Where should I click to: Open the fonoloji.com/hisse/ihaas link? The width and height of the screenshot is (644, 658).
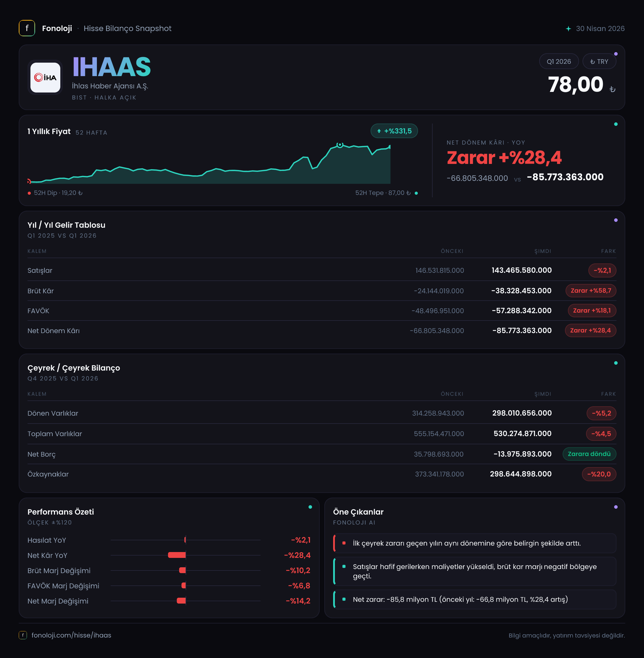(x=71, y=635)
